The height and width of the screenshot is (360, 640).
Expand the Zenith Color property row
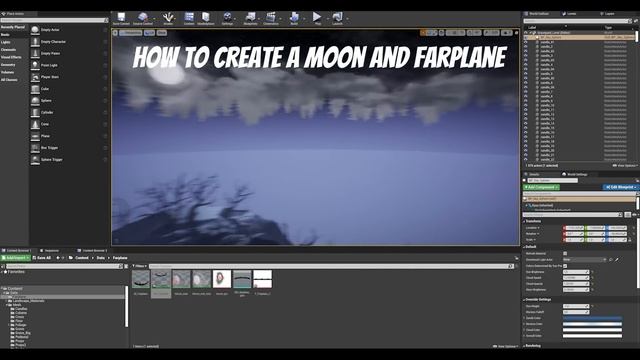[524, 318]
